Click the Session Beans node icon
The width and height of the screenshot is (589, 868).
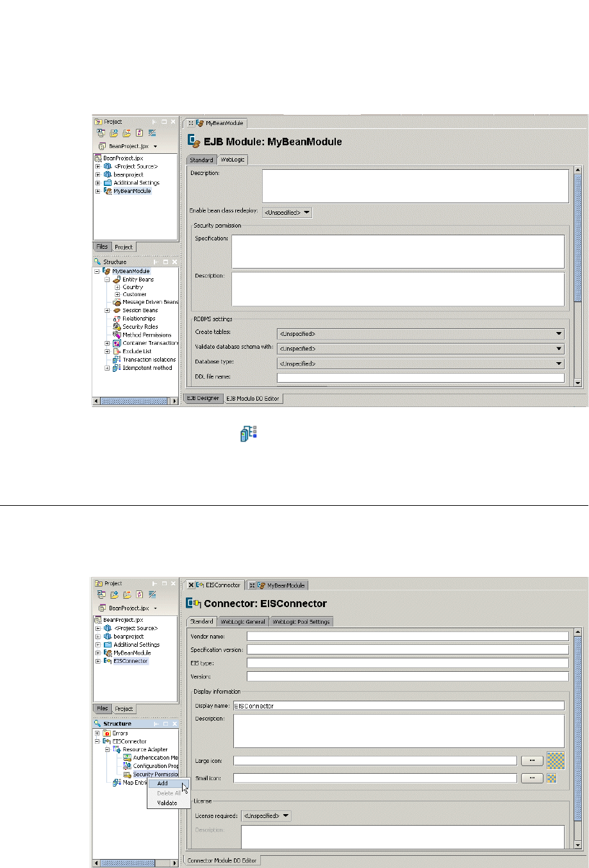click(x=117, y=310)
